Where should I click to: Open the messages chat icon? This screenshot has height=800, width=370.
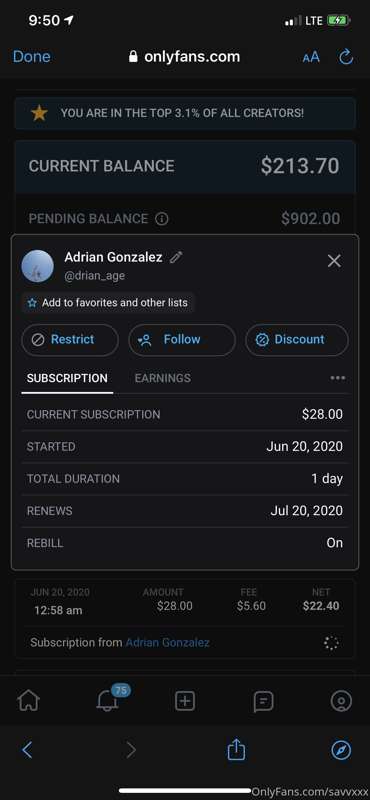coord(263,702)
